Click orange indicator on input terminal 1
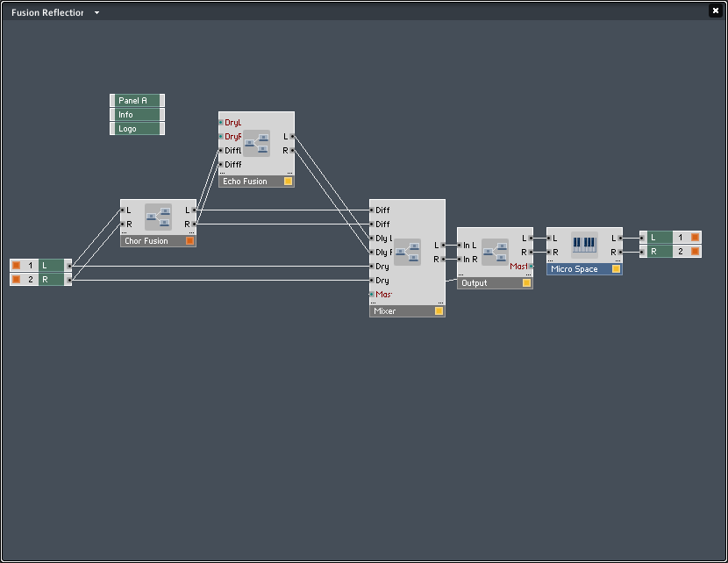Image resolution: width=728 pixels, height=563 pixels. point(16,265)
